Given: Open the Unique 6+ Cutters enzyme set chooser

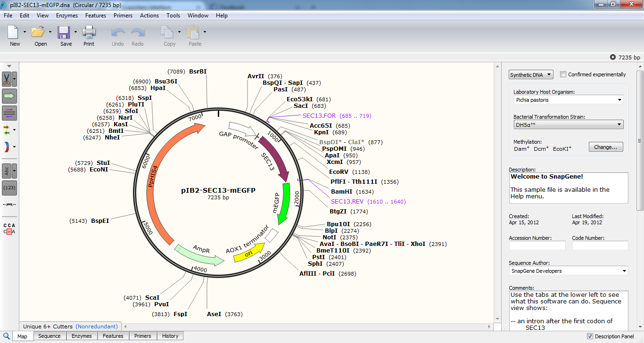Looking at the screenshot, I should 70,326.
